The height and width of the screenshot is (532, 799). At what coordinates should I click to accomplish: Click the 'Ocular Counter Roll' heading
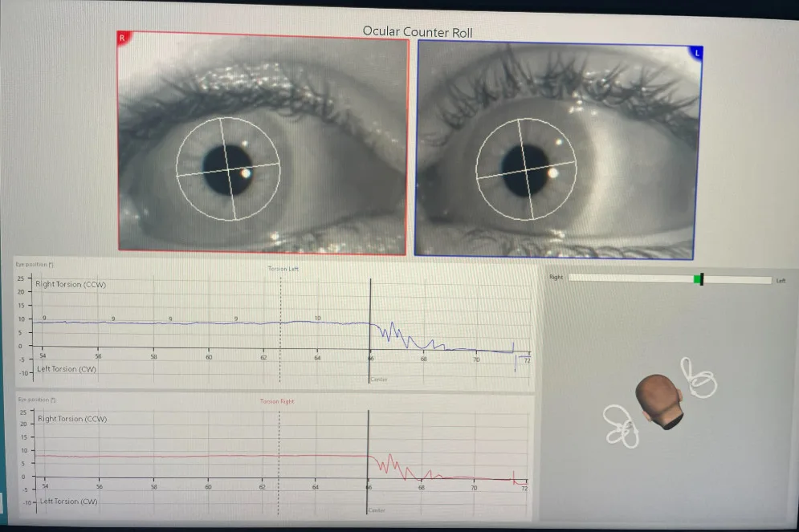[x=417, y=32]
